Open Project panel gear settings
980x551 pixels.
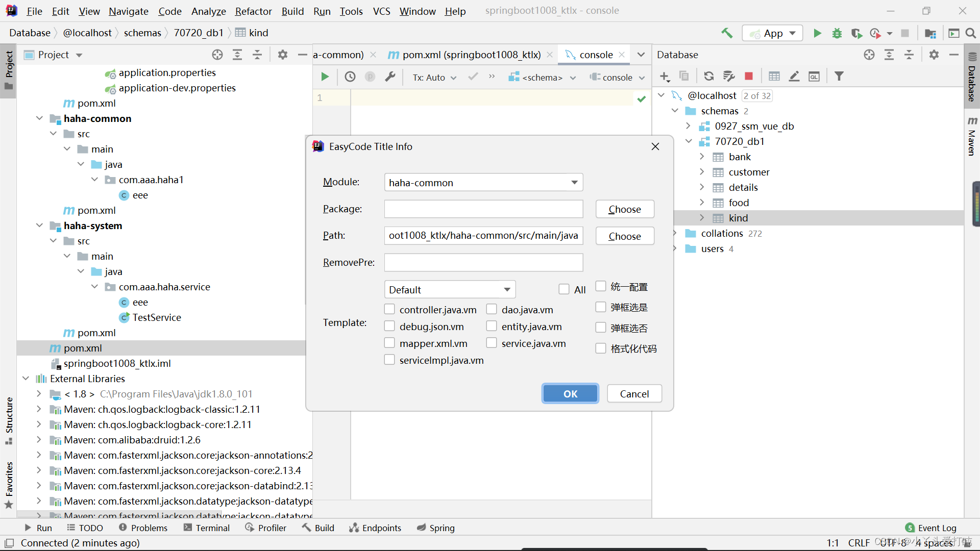click(283, 55)
